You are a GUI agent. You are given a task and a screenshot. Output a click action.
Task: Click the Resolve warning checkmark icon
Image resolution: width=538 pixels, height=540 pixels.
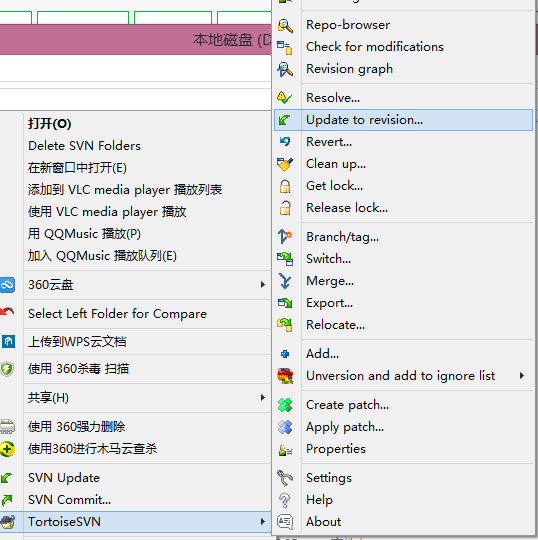[x=284, y=98]
